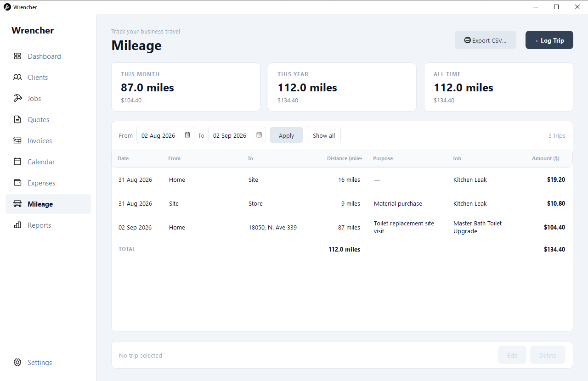
Task: Click the 87 miles distance cell
Action: 350,227
